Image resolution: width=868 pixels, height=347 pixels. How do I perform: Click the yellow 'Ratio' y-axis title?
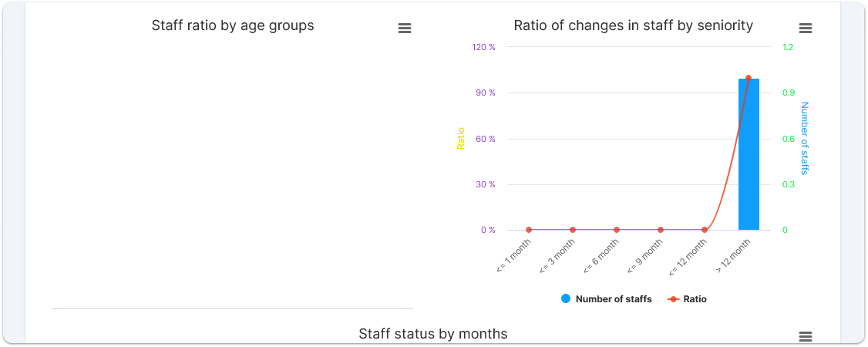coord(461,139)
